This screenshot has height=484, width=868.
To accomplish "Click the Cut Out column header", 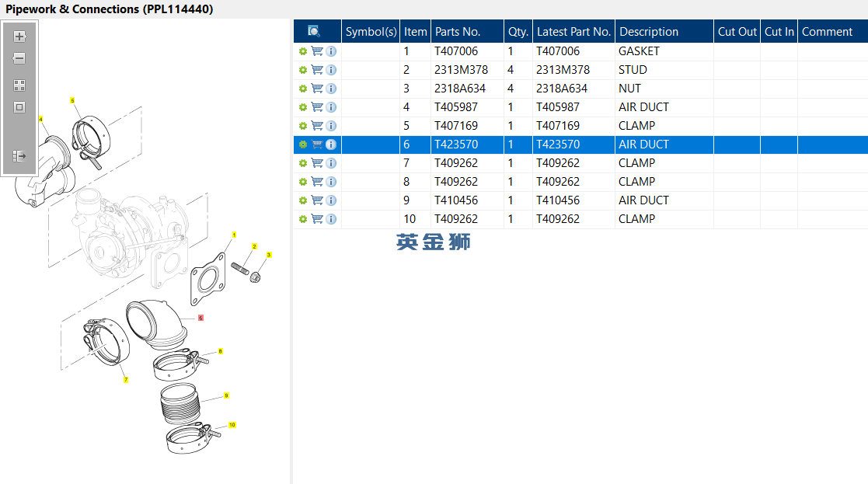I will pyautogui.click(x=737, y=32).
